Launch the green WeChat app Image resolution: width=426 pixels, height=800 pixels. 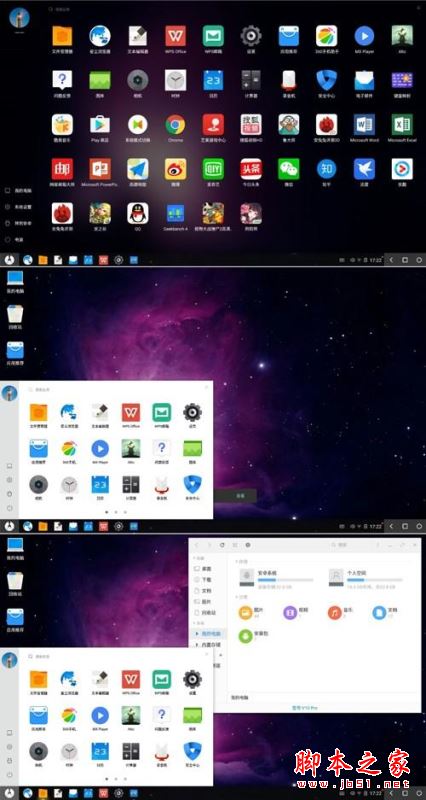[289, 169]
